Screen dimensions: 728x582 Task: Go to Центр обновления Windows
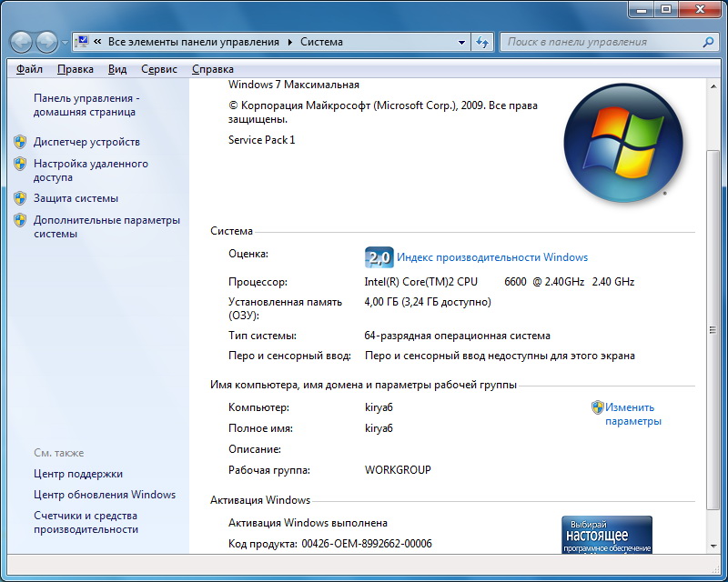pos(105,495)
